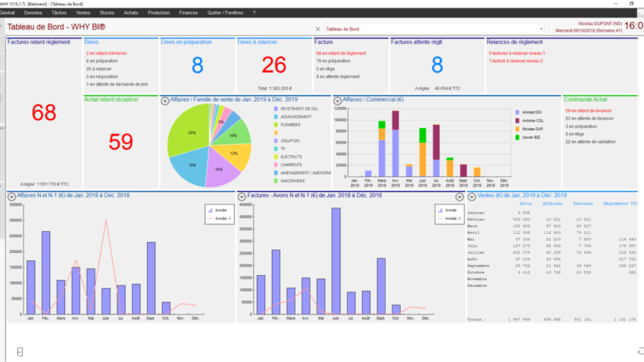Click the exit door icon at bottom left
This screenshot has height=362, width=644.
pos(20,351)
